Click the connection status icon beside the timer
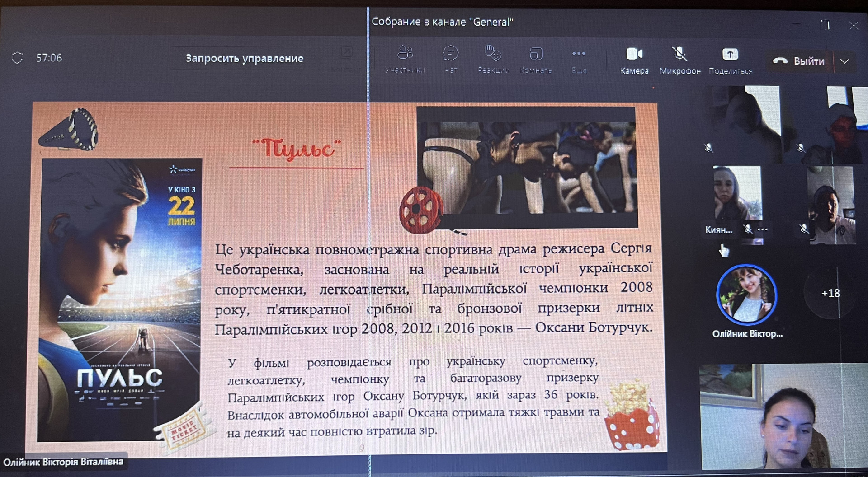The image size is (868, 477). [x=17, y=58]
